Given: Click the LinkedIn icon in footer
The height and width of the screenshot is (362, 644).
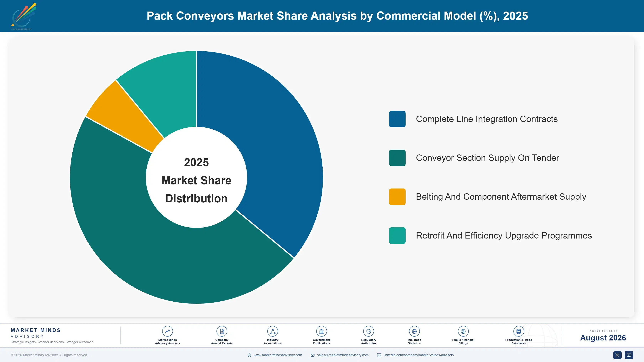Looking at the screenshot, I should [x=379, y=355].
